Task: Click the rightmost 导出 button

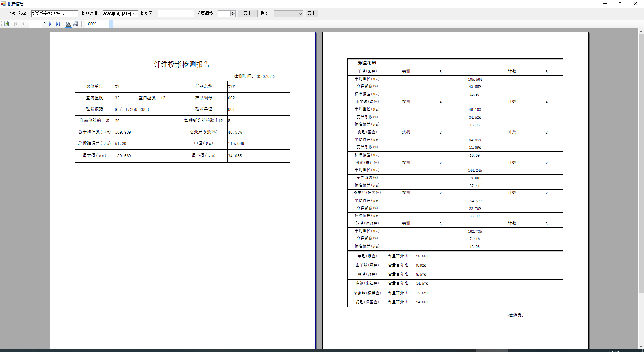Action: coord(312,13)
